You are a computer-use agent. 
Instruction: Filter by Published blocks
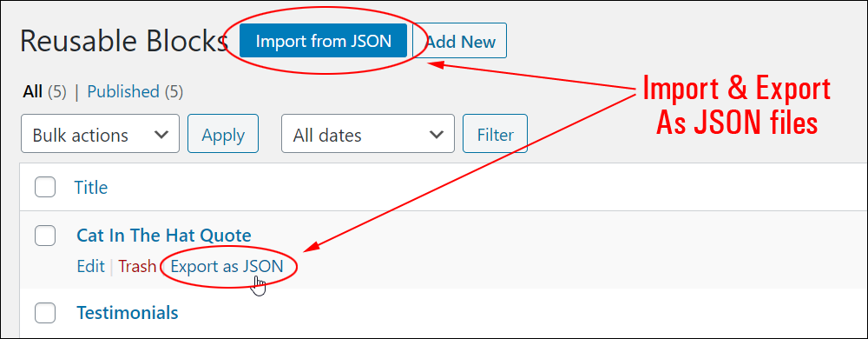pyautogui.click(x=123, y=91)
